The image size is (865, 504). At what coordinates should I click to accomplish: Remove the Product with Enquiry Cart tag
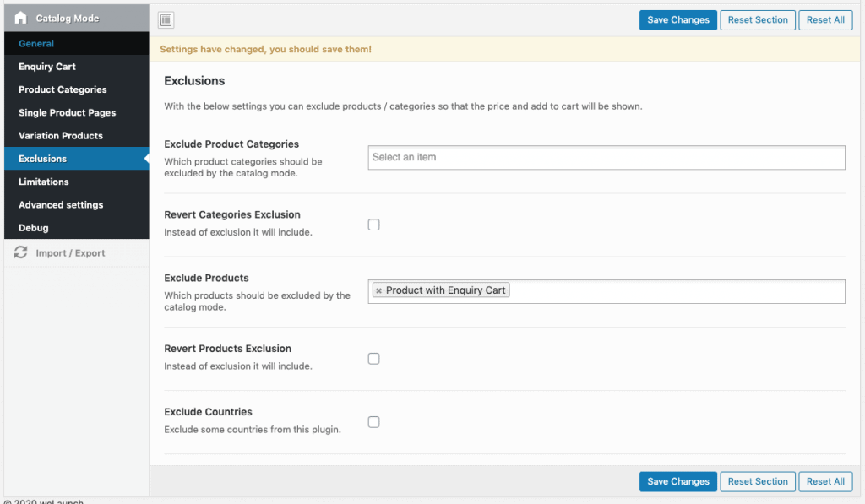pyautogui.click(x=378, y=290)
